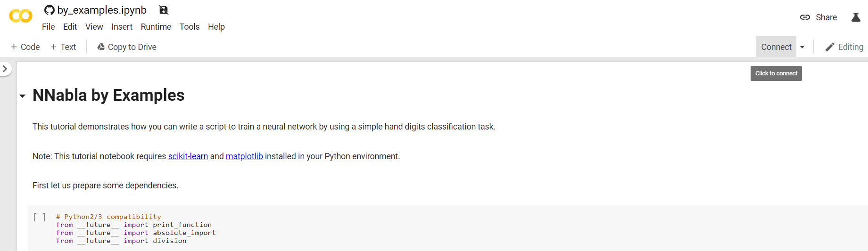
Task: Add a new Text cell
Action: [x=63, y=47]
